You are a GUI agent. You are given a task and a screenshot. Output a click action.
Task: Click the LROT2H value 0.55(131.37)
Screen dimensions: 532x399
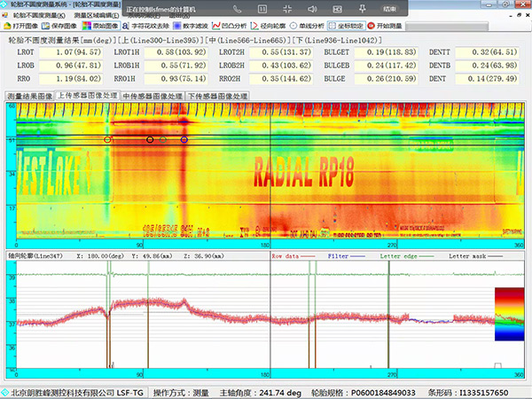tap(281, 52)
